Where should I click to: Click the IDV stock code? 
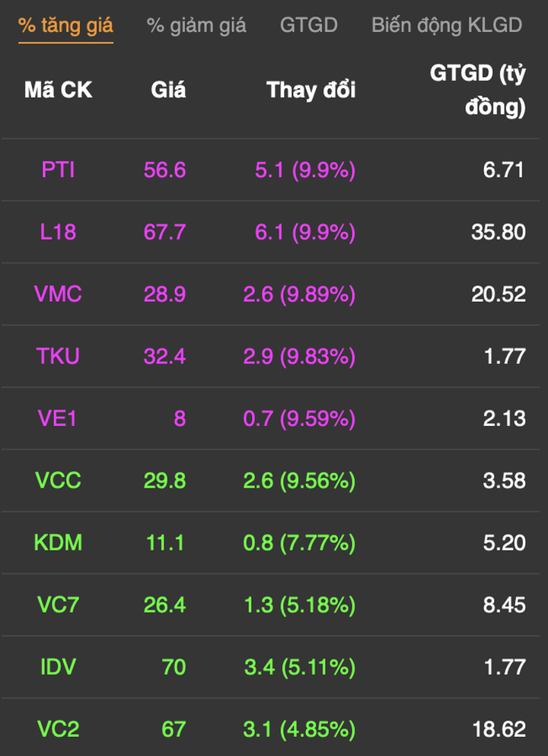58,668
